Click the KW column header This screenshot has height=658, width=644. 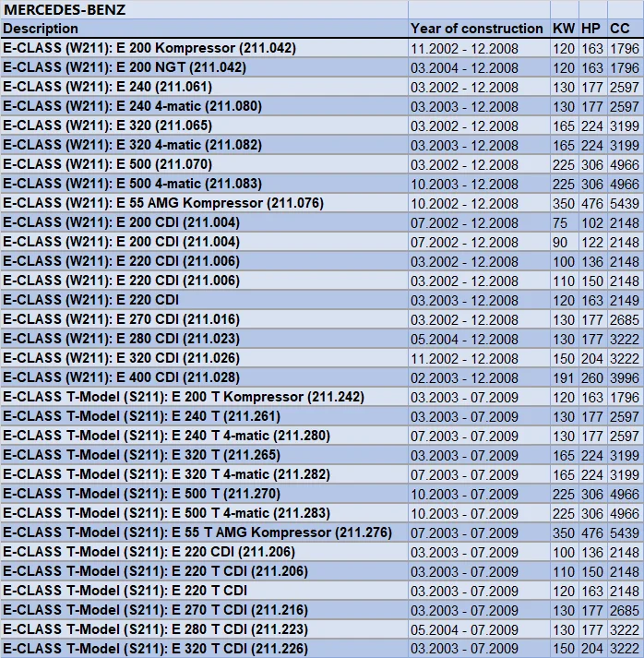click(x=565, y=28)
